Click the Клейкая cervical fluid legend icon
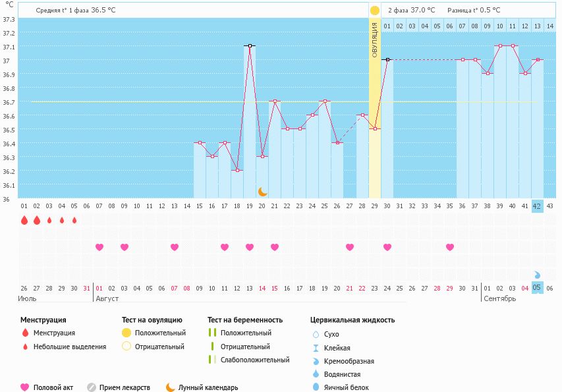 coord(316,348)
